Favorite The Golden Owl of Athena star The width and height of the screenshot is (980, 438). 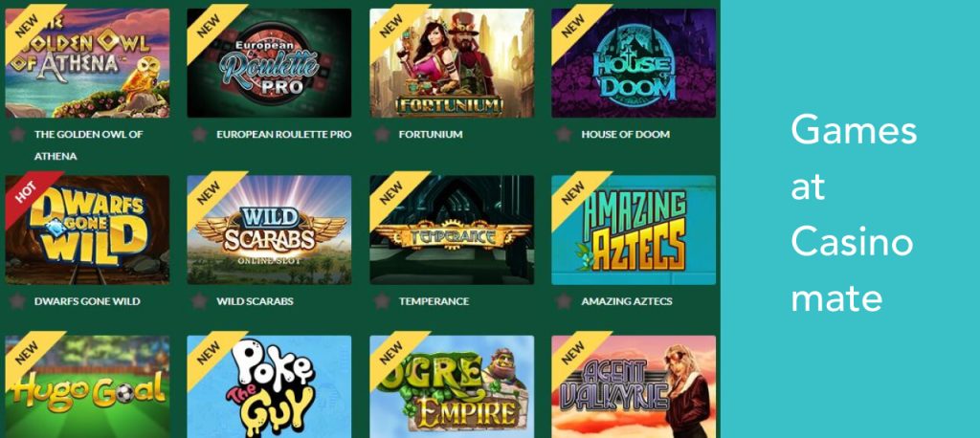[17, 134]
